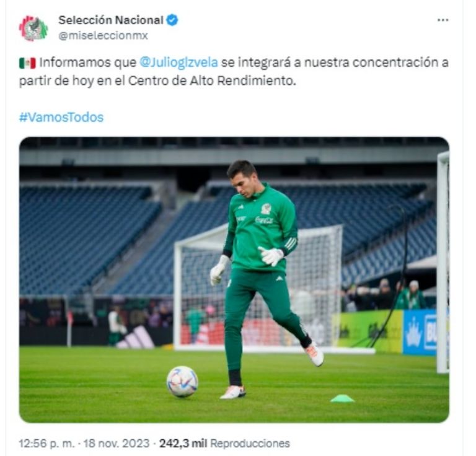Open the Selección Nacional profile avatar
Viewport: 476px width, 456px height.
(33, 28)
